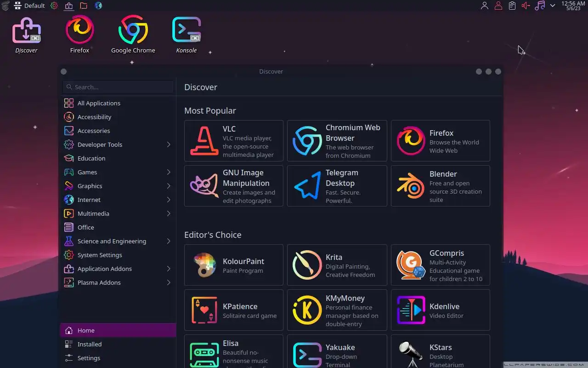Click the Search field in Discover

click(118, 87)
